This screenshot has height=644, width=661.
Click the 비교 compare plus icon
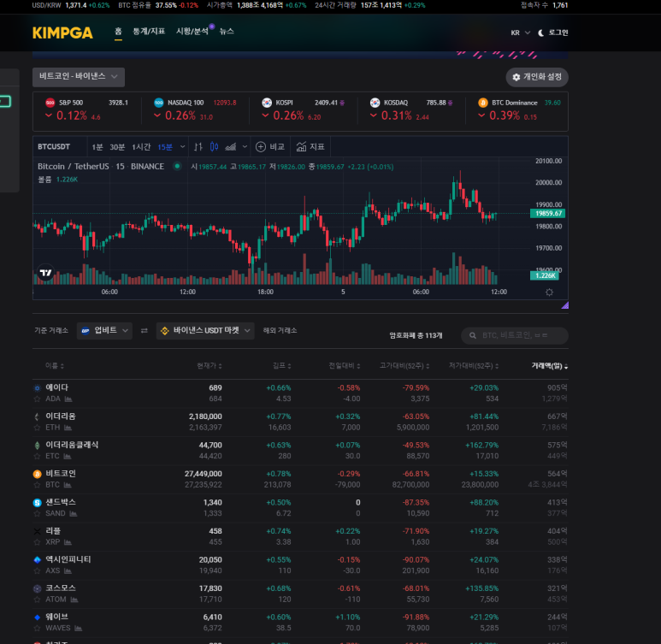point(262,146)
